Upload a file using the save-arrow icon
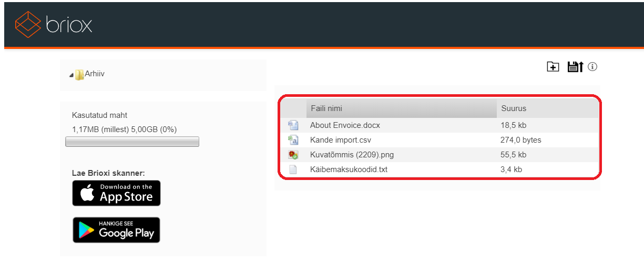Screen dimensions: 644x270 pos(575,67)
